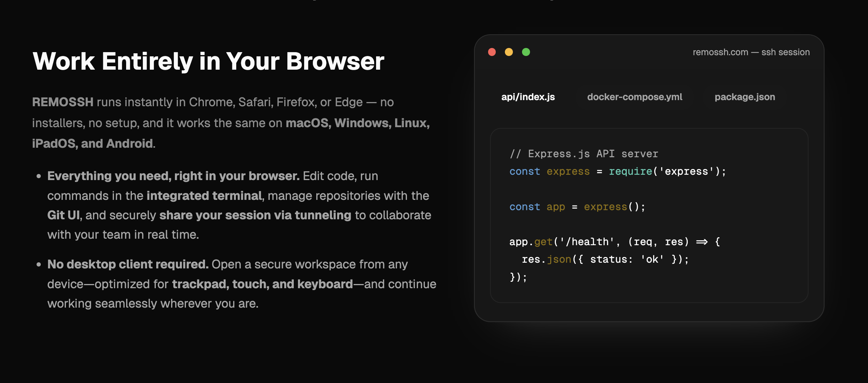This screenshot has height=383, width=868.
Task: Click the remossh.com ssh session title
Action: [x=751, y=52]
